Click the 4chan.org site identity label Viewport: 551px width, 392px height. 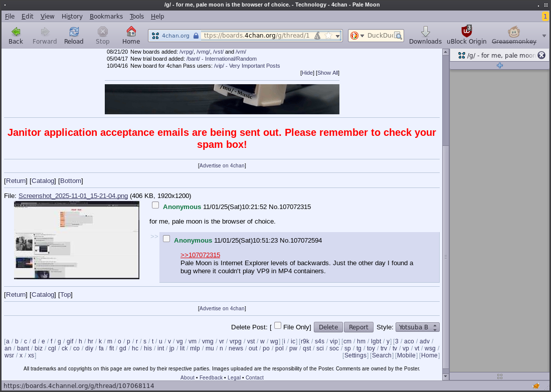pyautogui.click(x=175, y=36)
